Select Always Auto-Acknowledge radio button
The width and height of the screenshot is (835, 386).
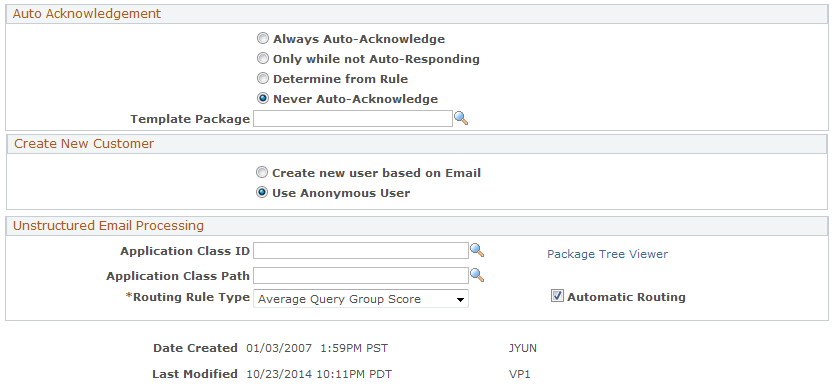click(263, 38)
